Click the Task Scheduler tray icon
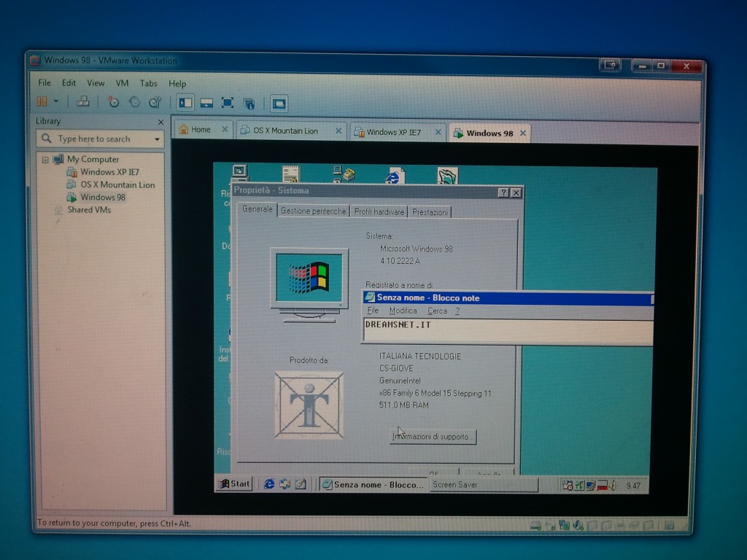The height and width of the screenshot is (560, 747). 568,486
